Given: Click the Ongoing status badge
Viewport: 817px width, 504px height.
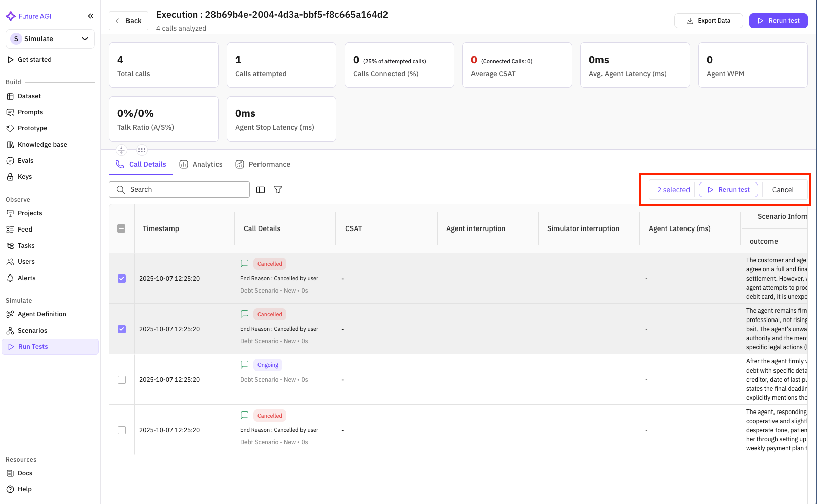Looking at the screenshot, I should 268,365.
